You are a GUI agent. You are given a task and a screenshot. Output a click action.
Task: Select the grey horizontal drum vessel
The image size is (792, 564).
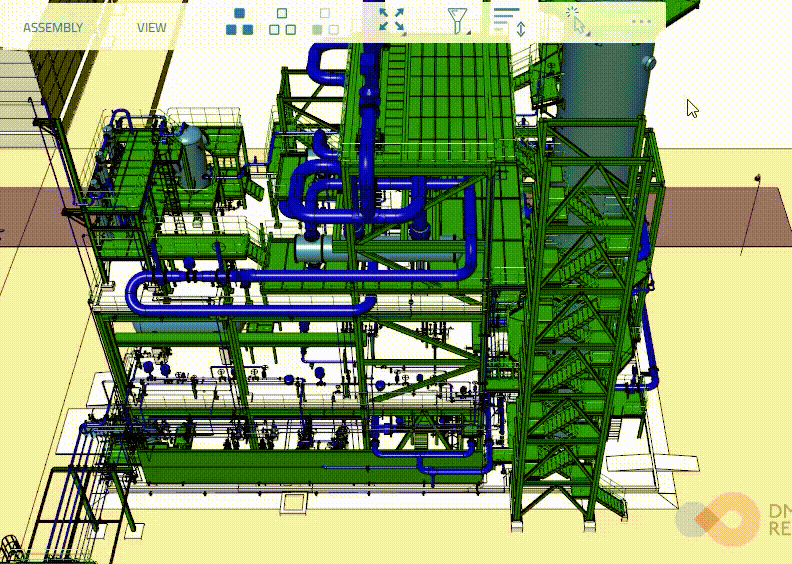point(318,250)
